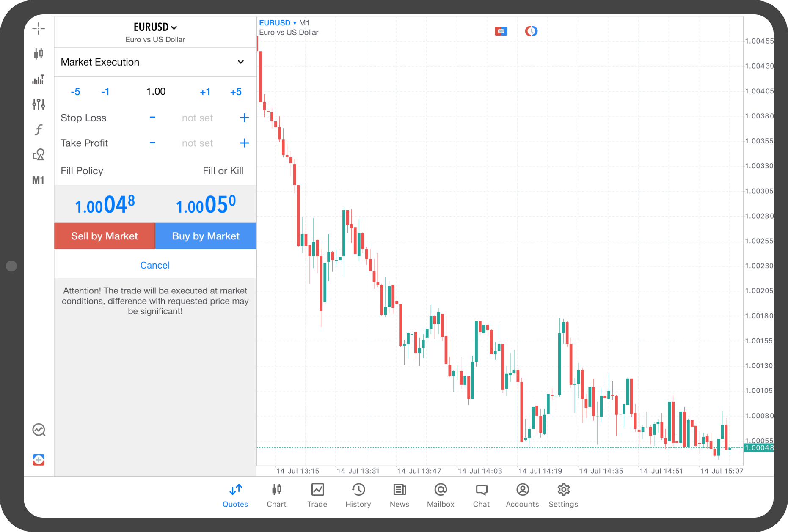Click the circular clock icon above chart
The height and width of the screenshot is (532, 788).
531,31
